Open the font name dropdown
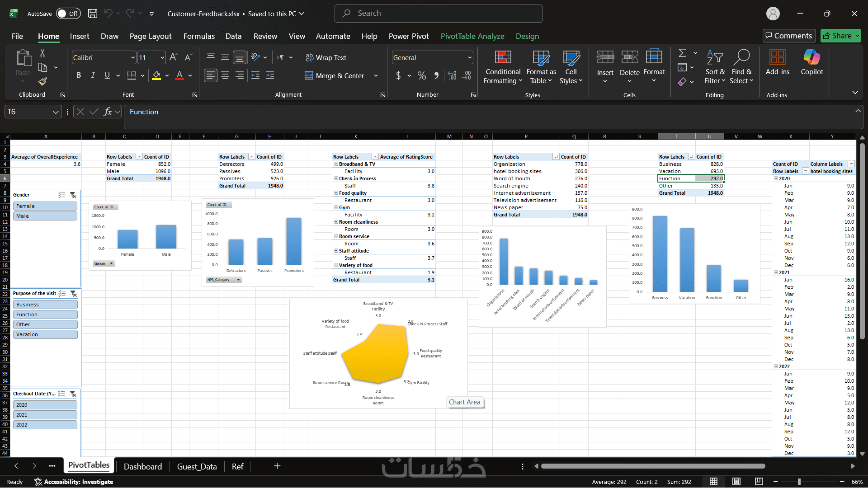This screenshot has width=868, height=488. click(133, 58)
